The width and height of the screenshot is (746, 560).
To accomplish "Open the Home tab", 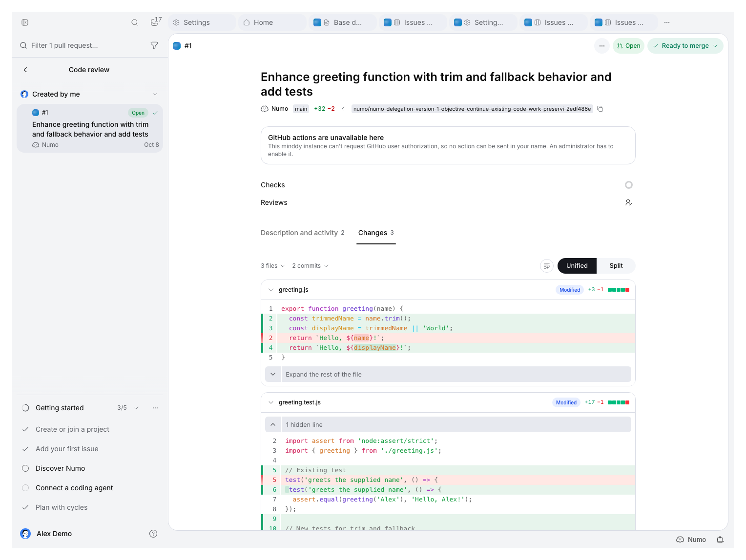I will 272,22.
